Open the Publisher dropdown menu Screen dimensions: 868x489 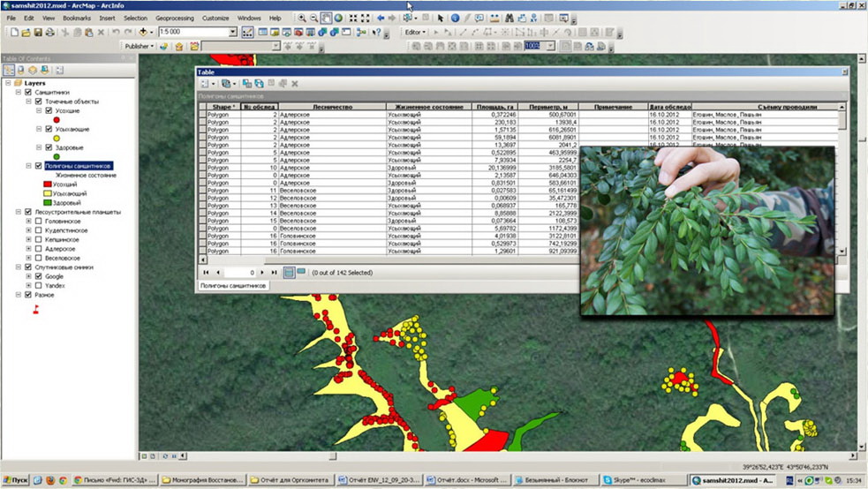click(139, 47)
